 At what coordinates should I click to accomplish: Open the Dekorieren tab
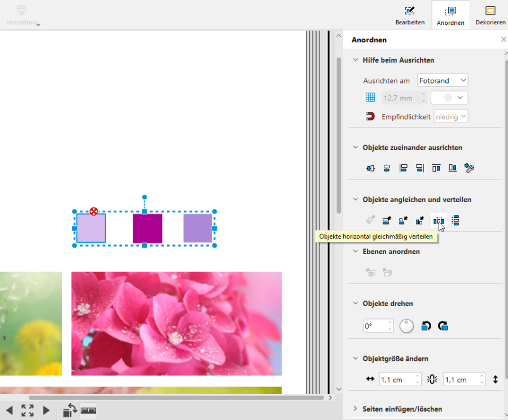pos(490,15)
